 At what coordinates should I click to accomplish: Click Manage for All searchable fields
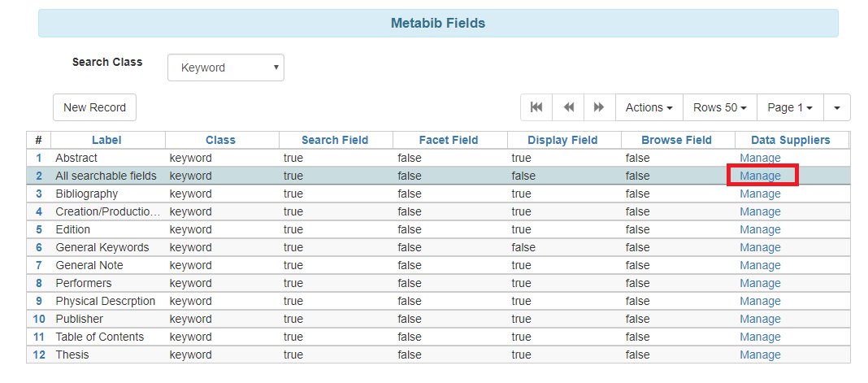760,176
